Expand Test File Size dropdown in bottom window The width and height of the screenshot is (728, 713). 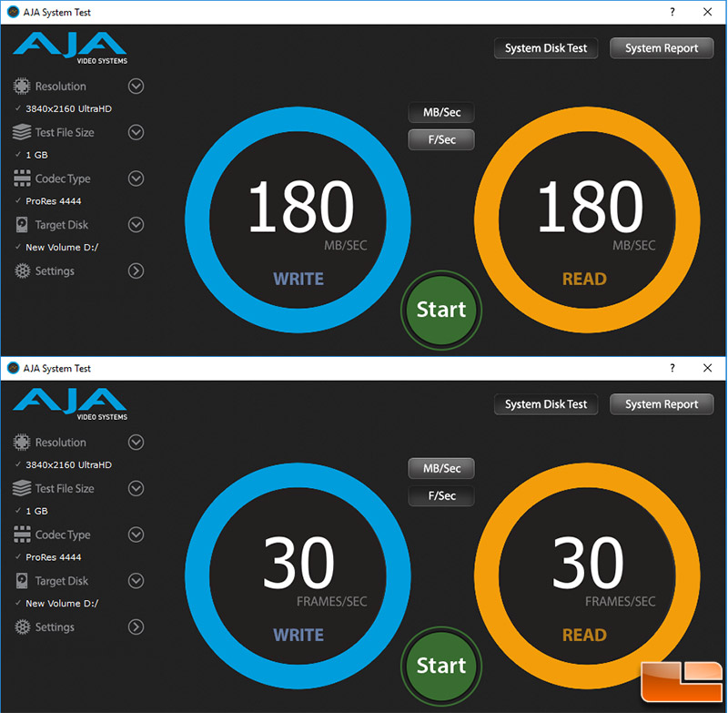point(136,489)
